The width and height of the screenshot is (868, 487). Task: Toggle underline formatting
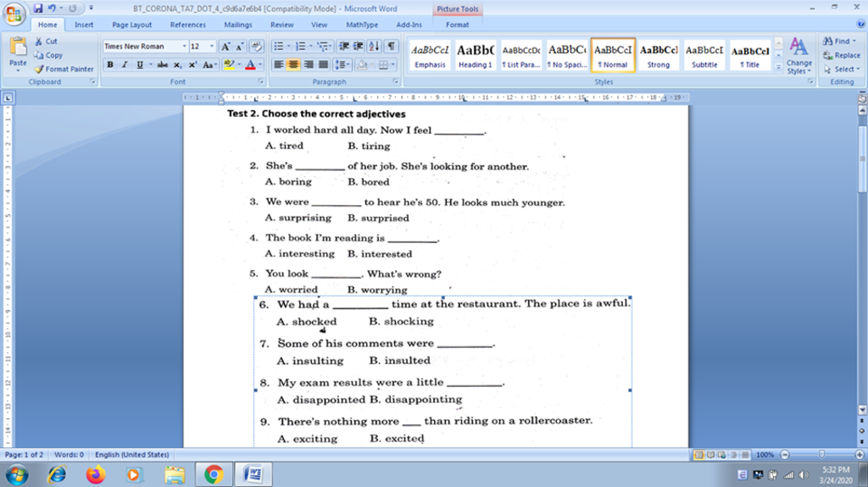[x=140, y=64]
